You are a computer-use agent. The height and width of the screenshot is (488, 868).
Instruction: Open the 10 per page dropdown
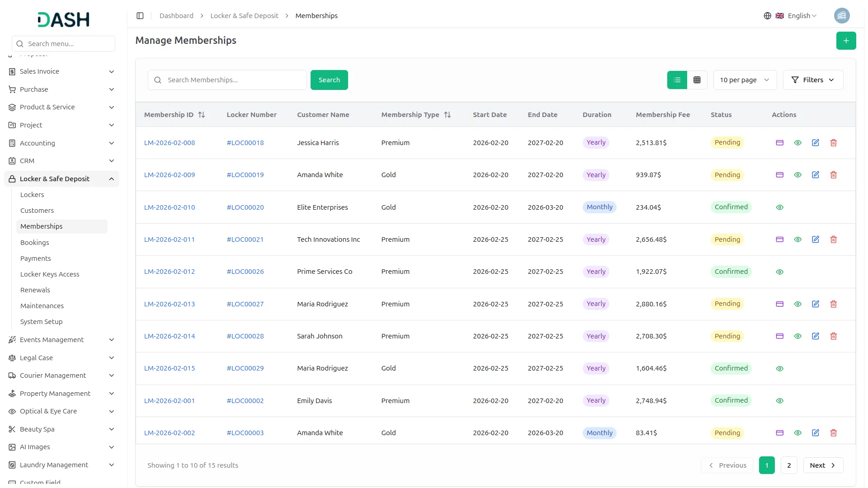tap(745, 80)
